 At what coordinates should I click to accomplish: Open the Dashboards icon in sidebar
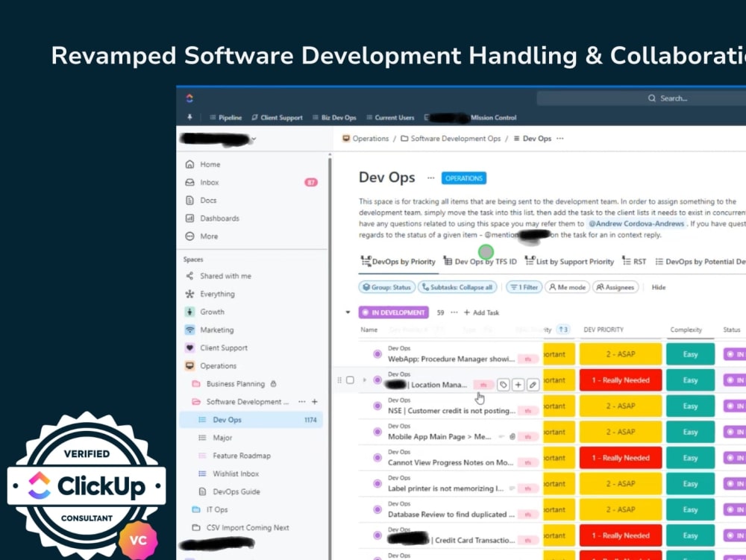(x=189, y=218)
